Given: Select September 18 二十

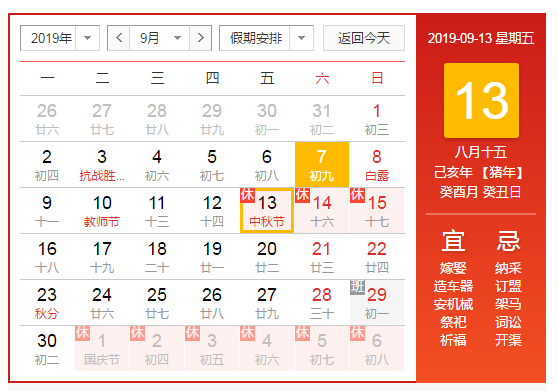Looking at the screenshot, I should [157, 257].
